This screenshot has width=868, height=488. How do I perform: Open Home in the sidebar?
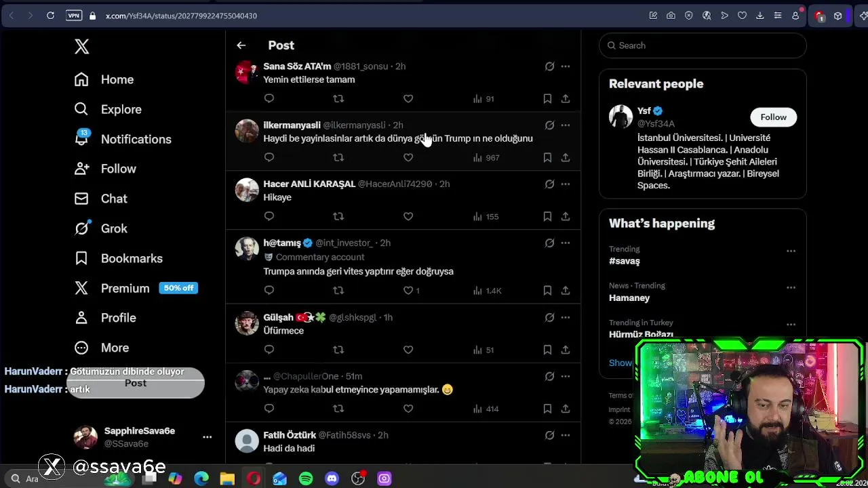104,79
